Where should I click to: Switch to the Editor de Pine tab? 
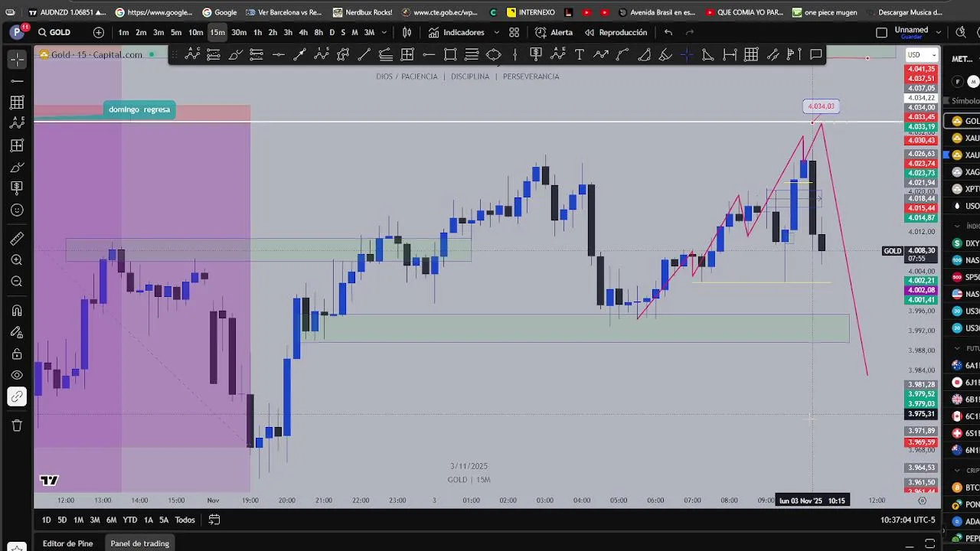pyautogui.click(x=67, y=543)
